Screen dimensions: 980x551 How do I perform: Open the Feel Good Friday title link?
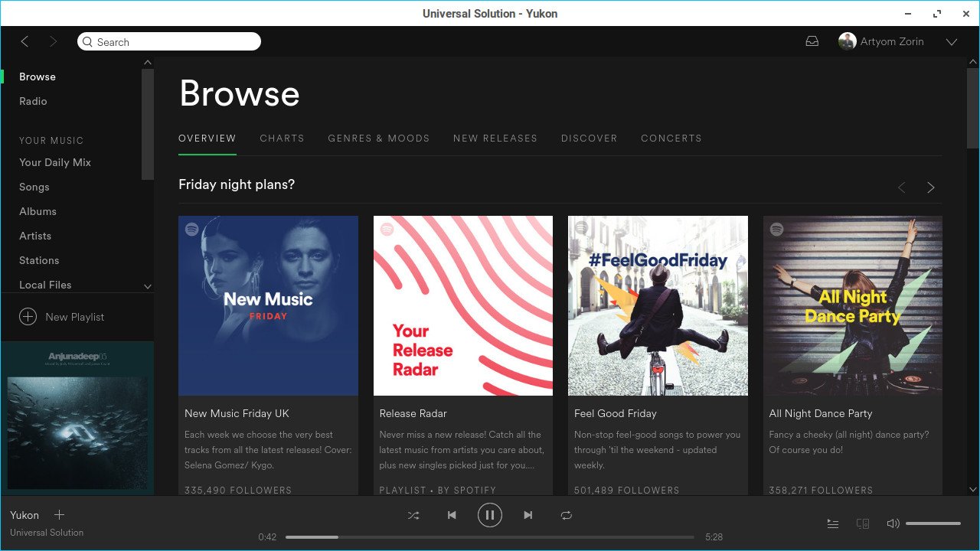(x=616, y=413)
